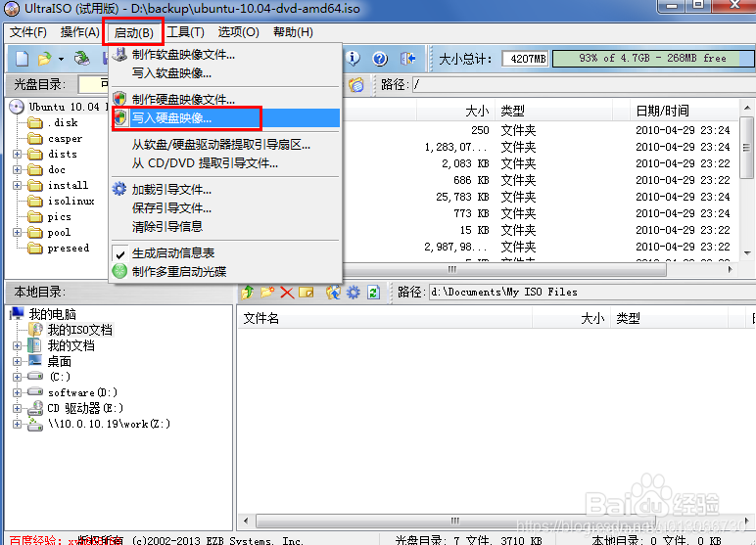Select 我的ISO文档 in local tree

pos(79,330)
